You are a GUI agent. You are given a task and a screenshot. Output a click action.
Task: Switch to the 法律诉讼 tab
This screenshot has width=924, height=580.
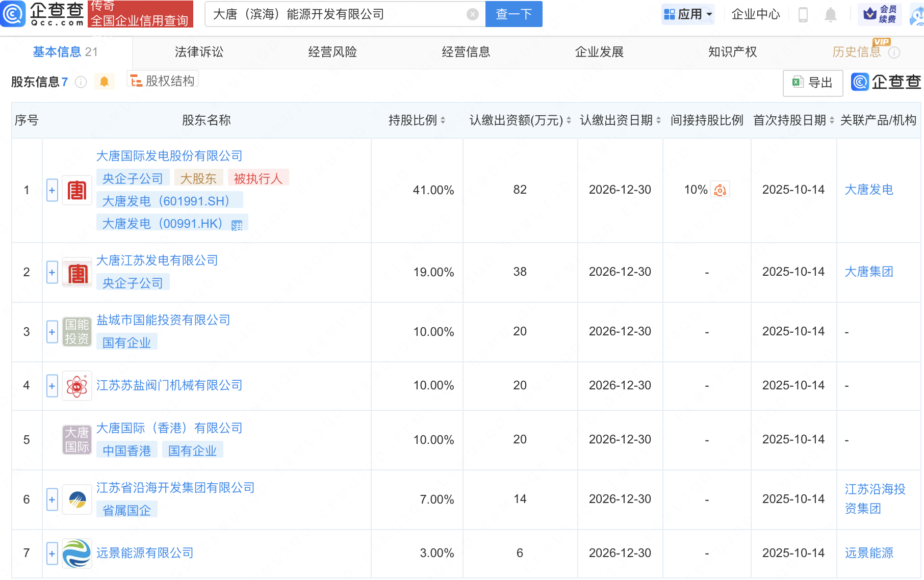point(199,52)
